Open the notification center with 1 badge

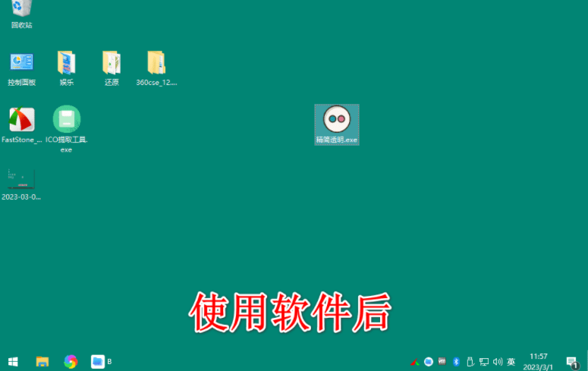point(571,362)
